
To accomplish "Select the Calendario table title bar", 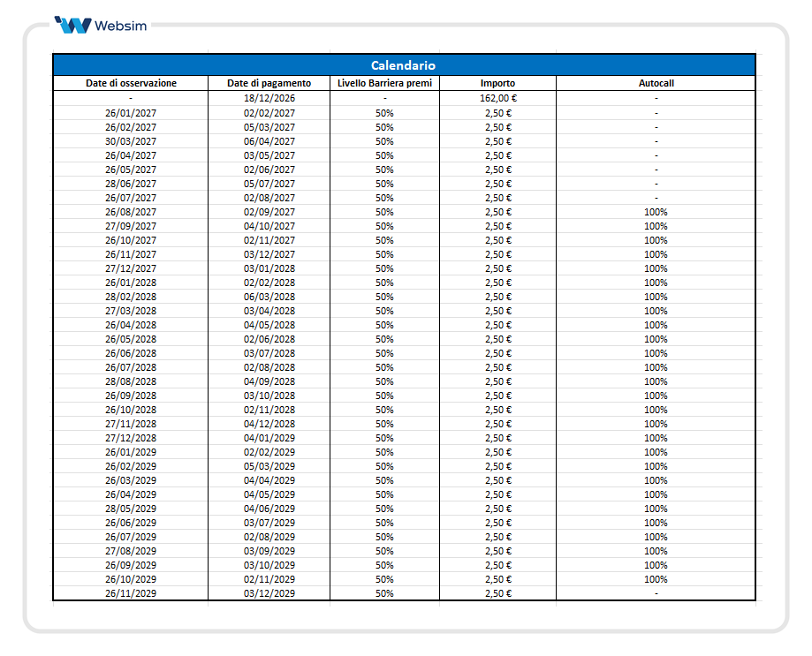I will pyautogui.click(x=404, y=65).
